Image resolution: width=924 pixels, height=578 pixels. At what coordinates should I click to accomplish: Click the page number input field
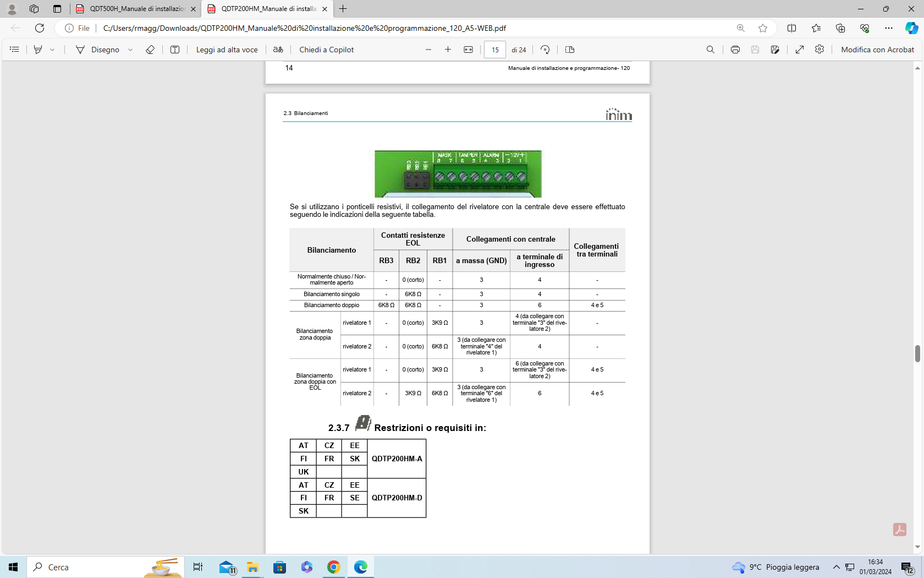click(x=495, y=50)
